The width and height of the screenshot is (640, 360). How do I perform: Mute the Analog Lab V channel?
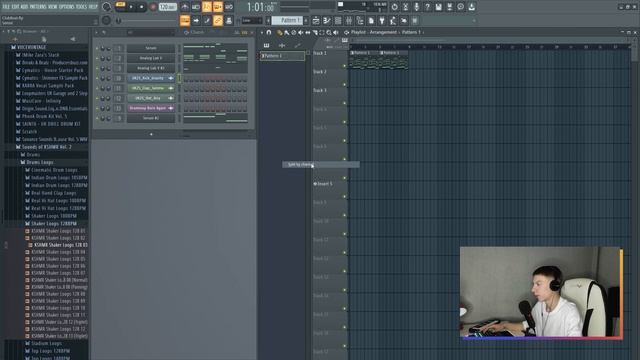coord(97,58)
